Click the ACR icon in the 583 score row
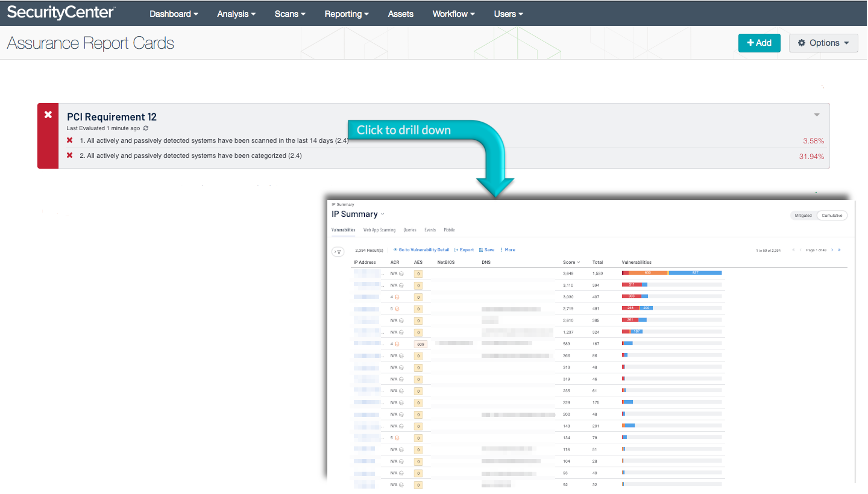 [397, 344]
